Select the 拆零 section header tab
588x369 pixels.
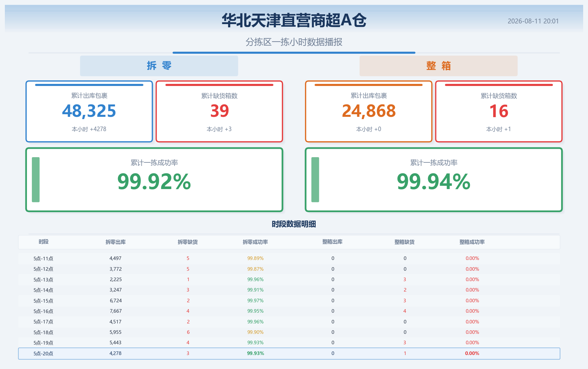[x=159, y=66]
